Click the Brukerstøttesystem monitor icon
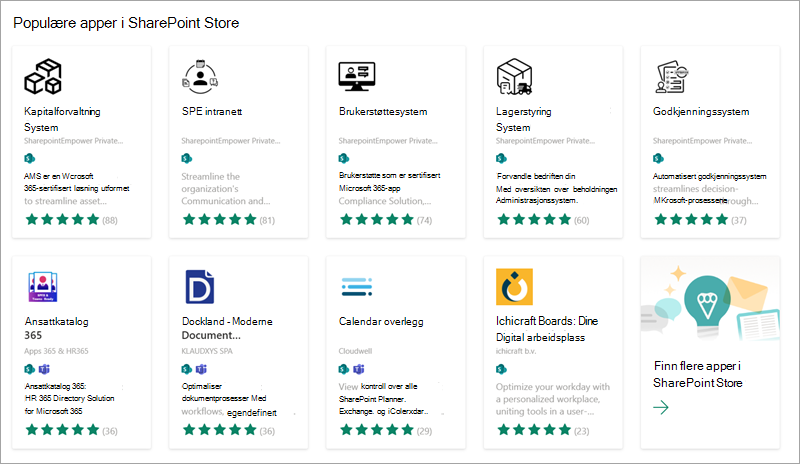Screen dimensions: 800x464 click(357, 77)
